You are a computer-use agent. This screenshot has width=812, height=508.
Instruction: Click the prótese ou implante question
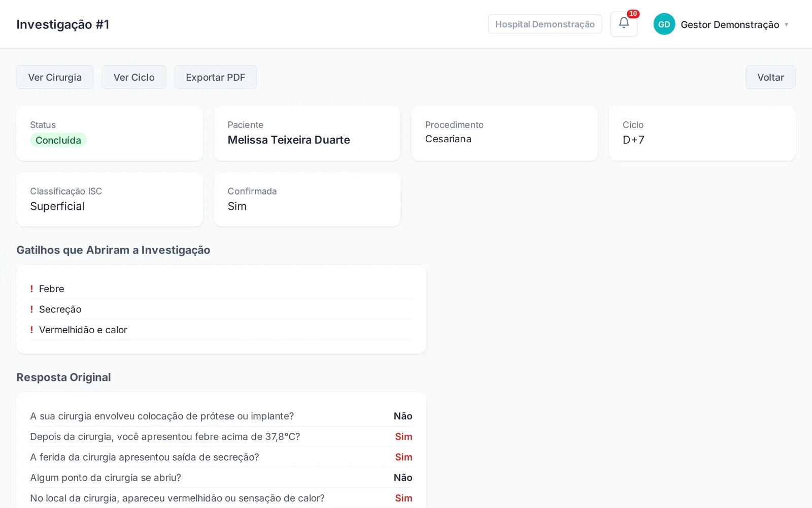click(x=162, y=416)
